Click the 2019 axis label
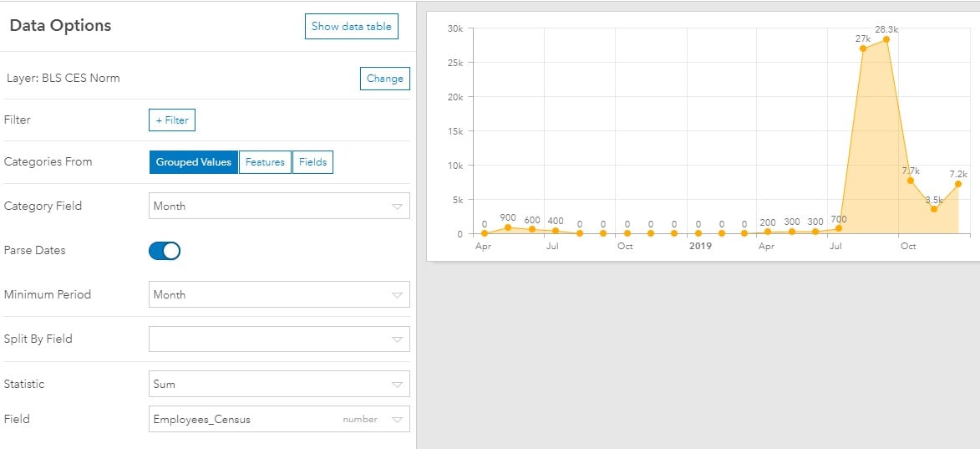The width and height of the screenshot is (980, 449). 701,247
